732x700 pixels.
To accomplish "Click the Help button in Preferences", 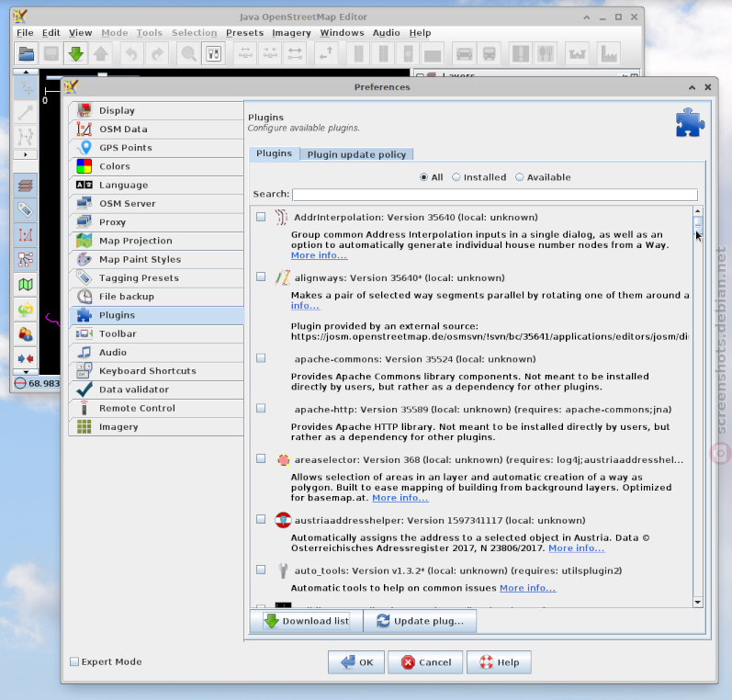I will click(x=499, y=662).
